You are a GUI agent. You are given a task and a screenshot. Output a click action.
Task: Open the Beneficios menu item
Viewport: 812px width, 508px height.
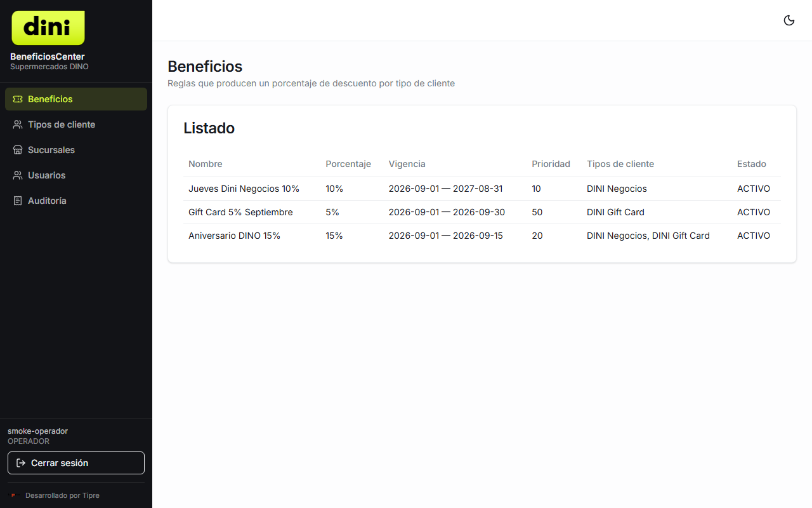pos(76,99)
